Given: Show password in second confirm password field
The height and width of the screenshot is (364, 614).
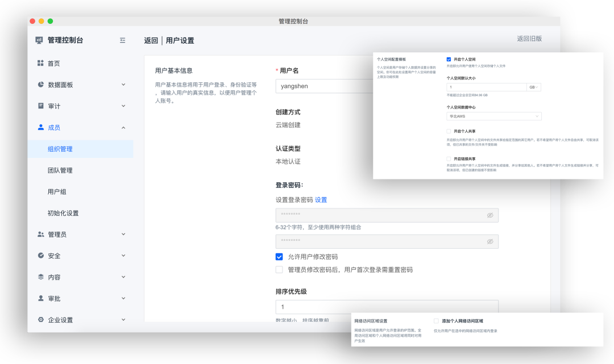Looking at the screenshot, I should [x=490, y=241].
